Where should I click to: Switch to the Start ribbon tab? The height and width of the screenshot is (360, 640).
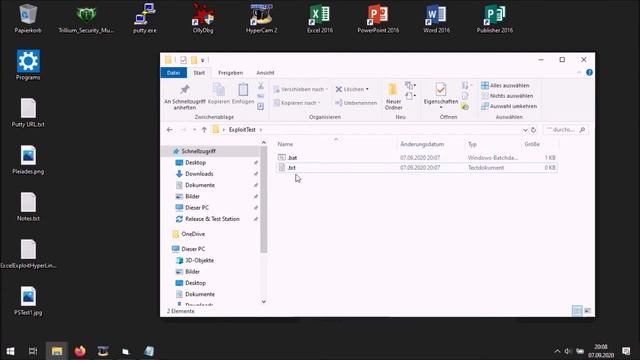[199, 73]
